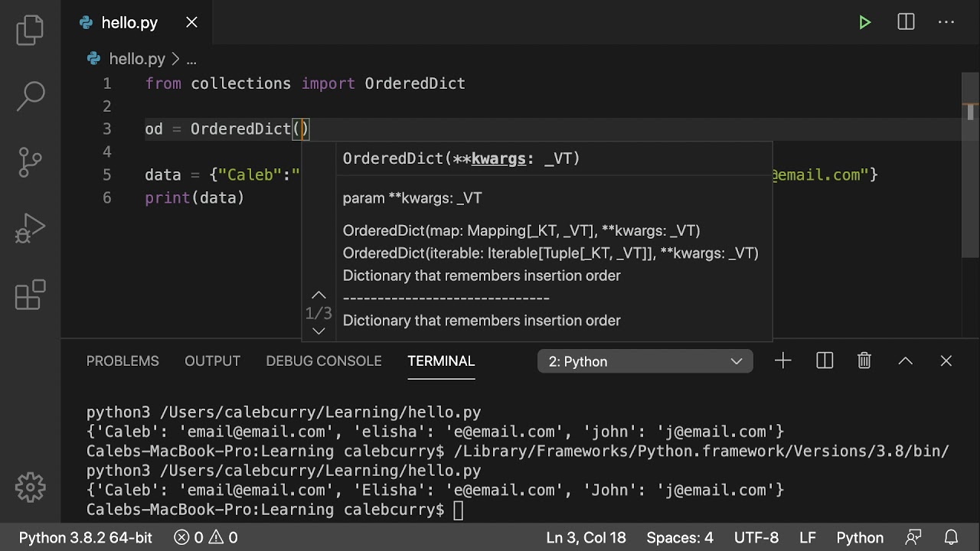Viewport: 980px width, 551px height.
Task: Click the feedback icon in status bar
Action: coord(913,537)
